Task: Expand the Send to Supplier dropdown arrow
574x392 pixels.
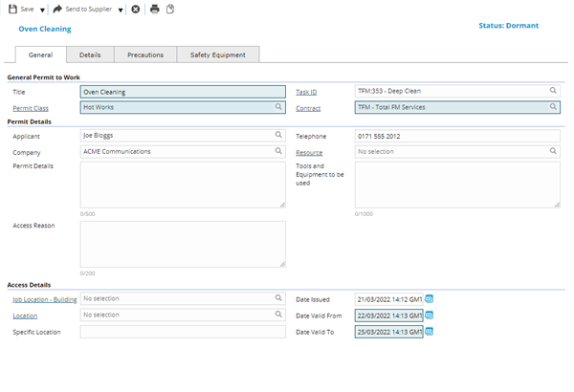Action: [121, 10]
